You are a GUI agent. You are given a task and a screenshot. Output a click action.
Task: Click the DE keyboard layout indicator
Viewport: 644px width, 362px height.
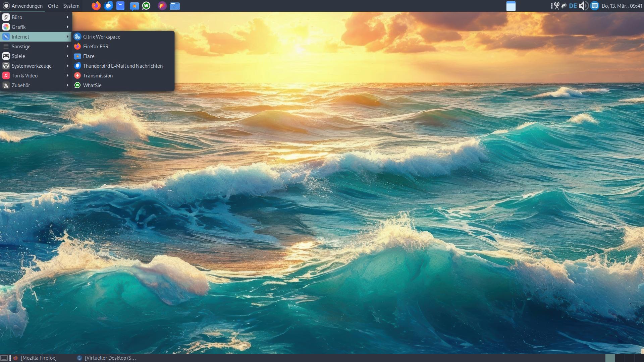[573, 6]
